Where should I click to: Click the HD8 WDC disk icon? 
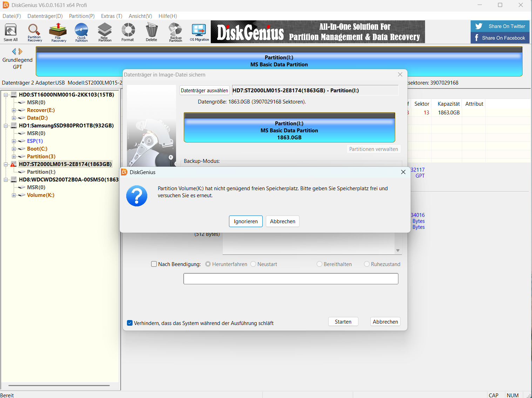click(14, 179)
